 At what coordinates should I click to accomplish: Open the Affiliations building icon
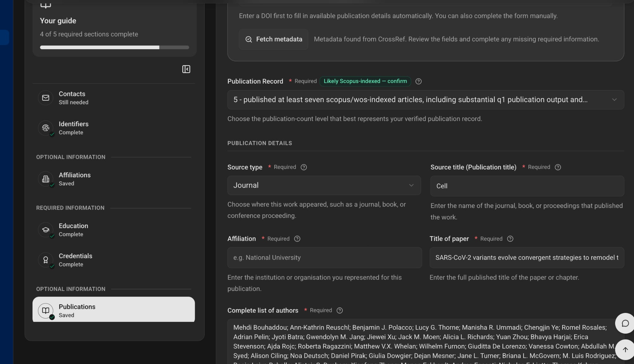pyautogui.click(x=46, y=179)
